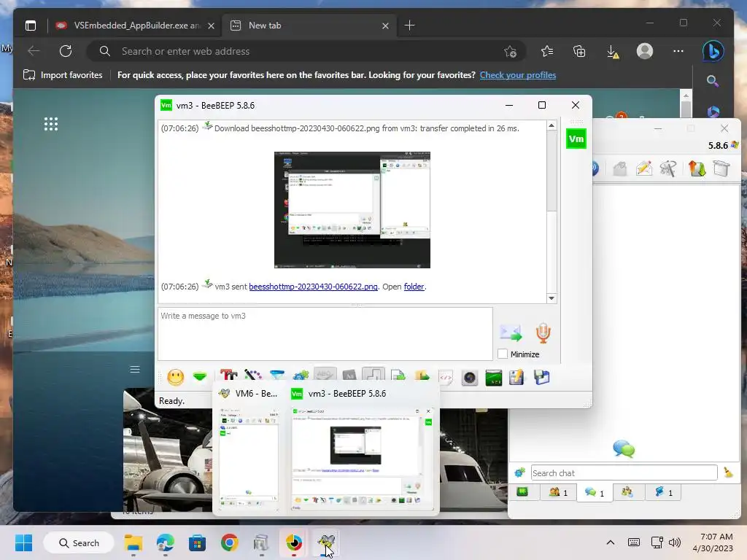
Task: Click the trash bin icon in VM6 window
Action: coord(721,168)
